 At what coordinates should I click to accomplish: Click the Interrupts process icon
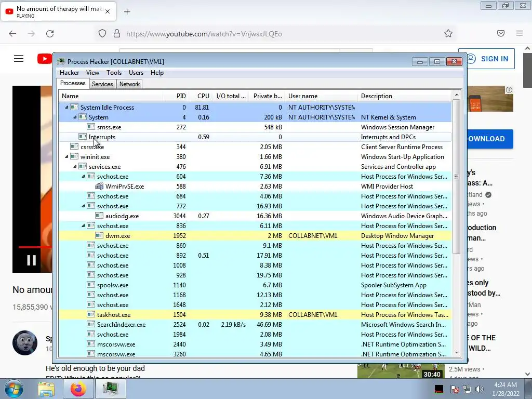[83, 137]
